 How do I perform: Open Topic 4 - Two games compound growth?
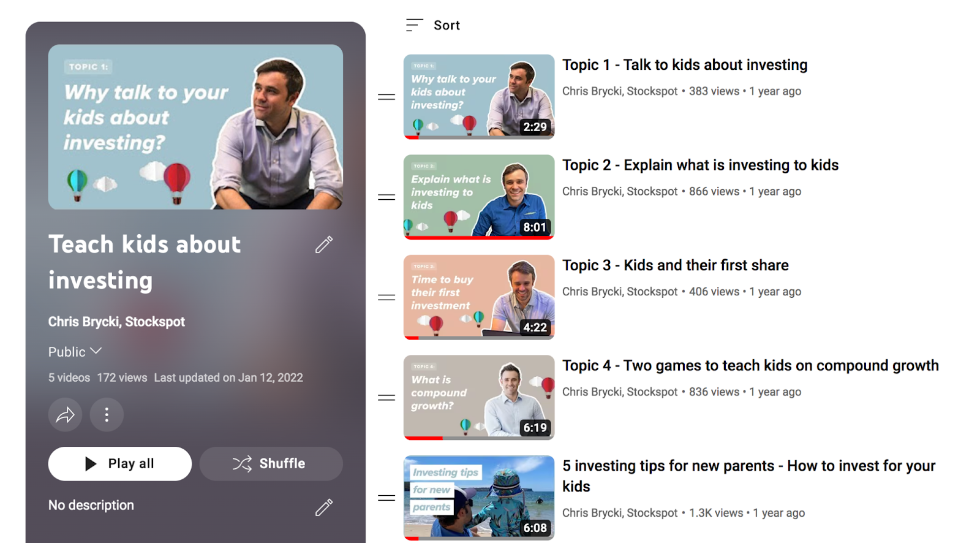click(750, 366)
